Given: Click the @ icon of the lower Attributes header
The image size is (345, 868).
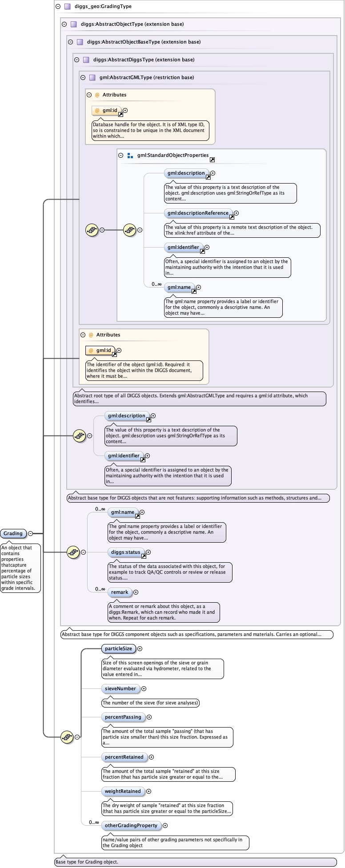Looking at the screenshot, I should 91,335.
